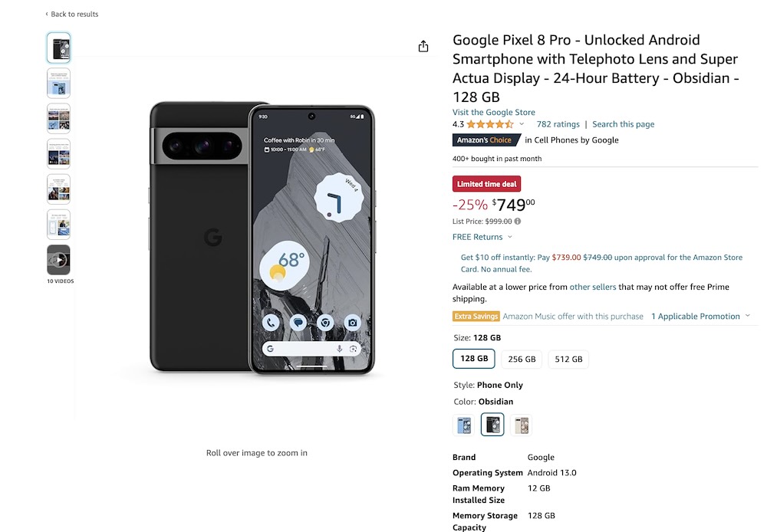The height and width of the screenshot is (532, 767).
Task: Select the second product image thumbnail
Action: pos(58,83)
